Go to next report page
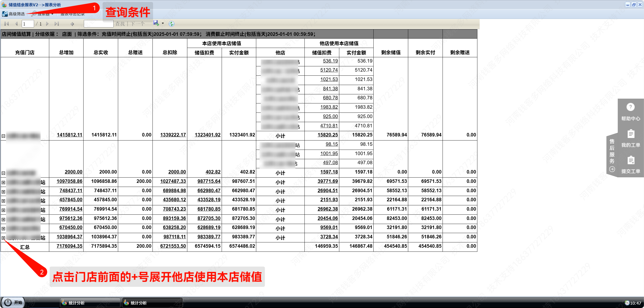Screen dimensions: 644x308 point(47,24)
